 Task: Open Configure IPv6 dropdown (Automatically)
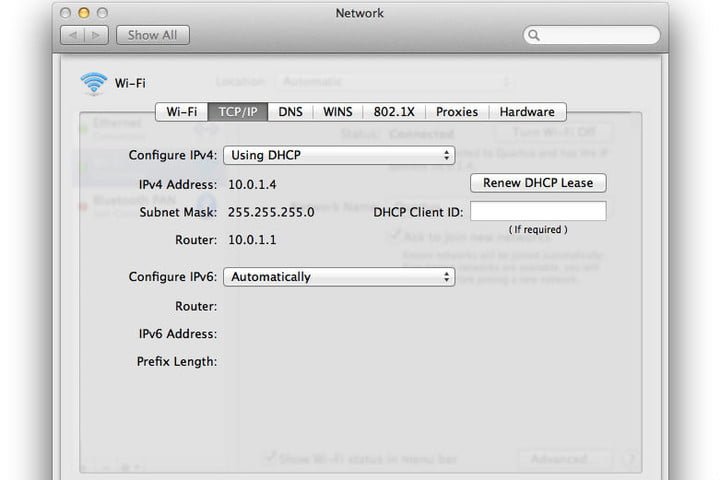339,277
